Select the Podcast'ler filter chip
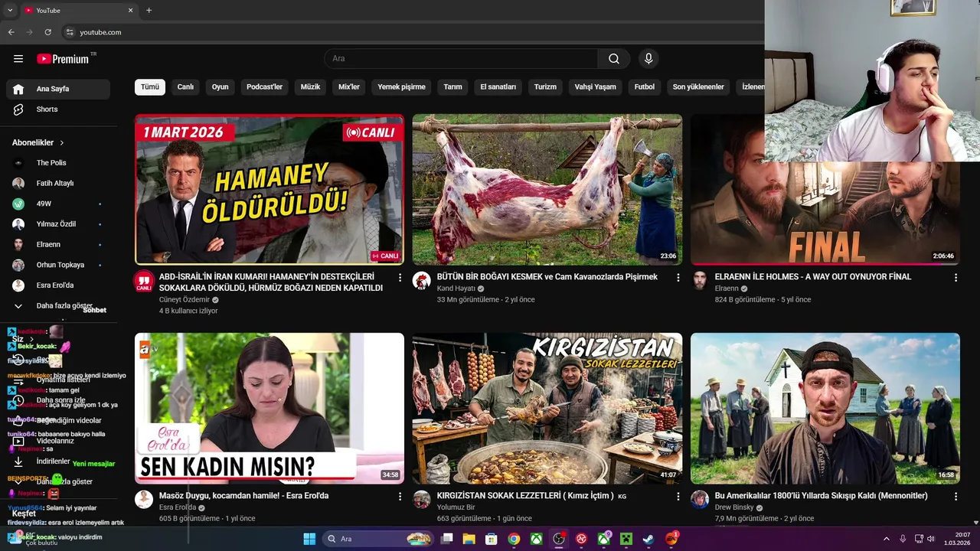 tap(265, 87)
